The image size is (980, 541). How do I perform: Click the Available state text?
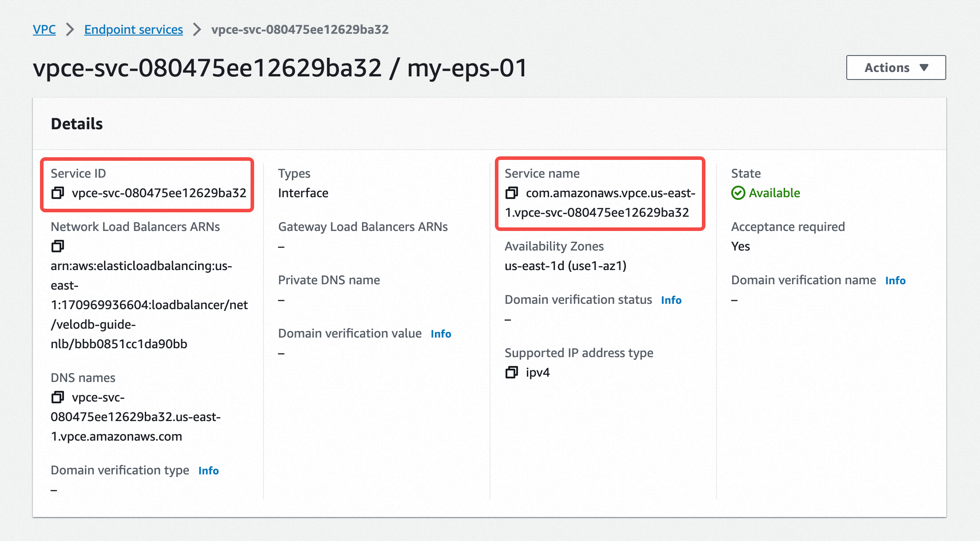pyautogui.click(x=774, y=193)
